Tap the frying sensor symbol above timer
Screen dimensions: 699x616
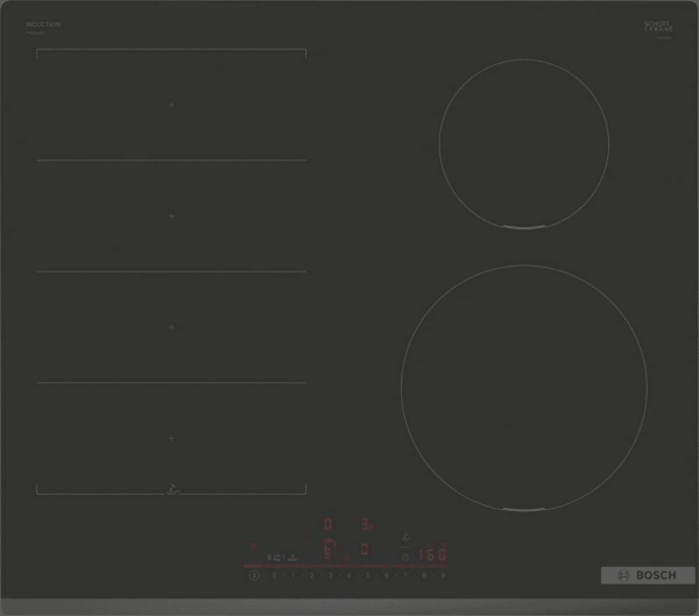[x=405, y=537]
